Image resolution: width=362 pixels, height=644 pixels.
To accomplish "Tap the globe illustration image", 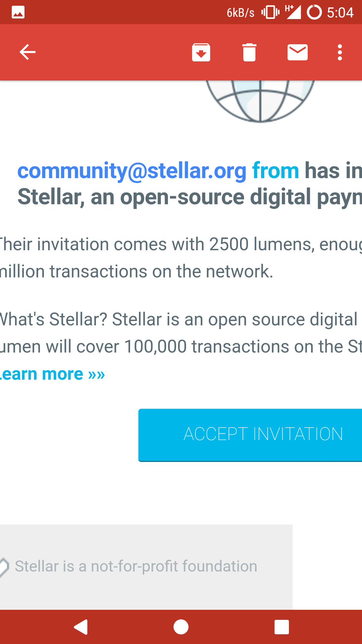I will [260, 101].
